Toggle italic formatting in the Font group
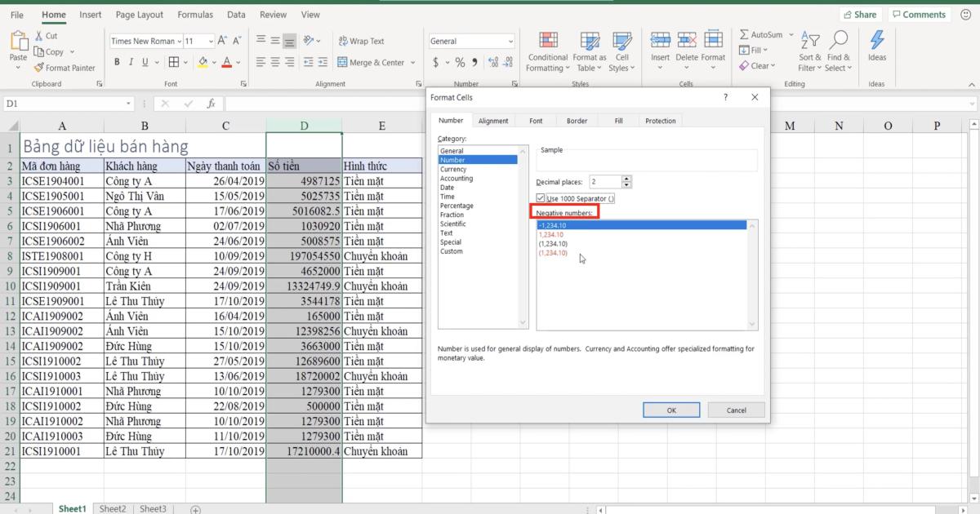The width and height of the screenshot is (980, 514). coord(131,61)
